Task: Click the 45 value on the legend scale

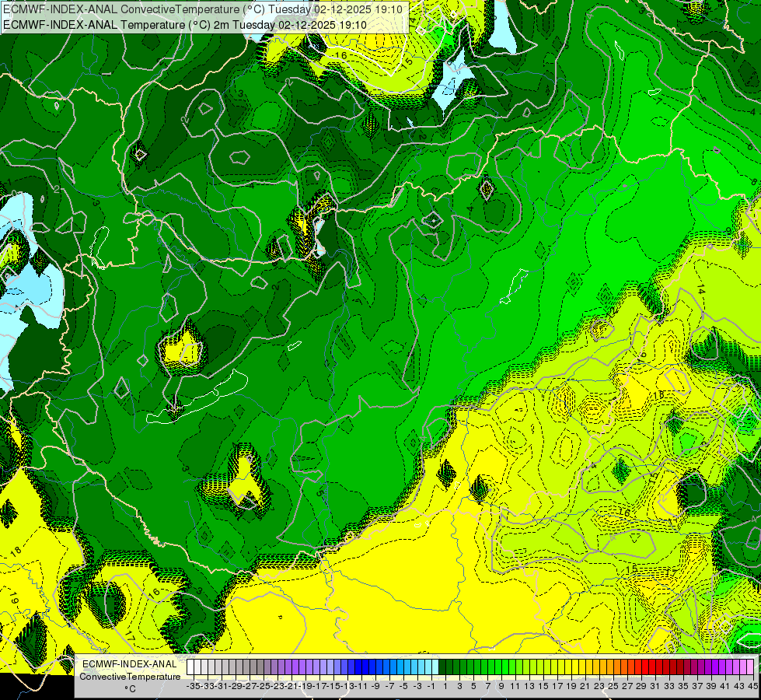Action: [x=752, y=686]
